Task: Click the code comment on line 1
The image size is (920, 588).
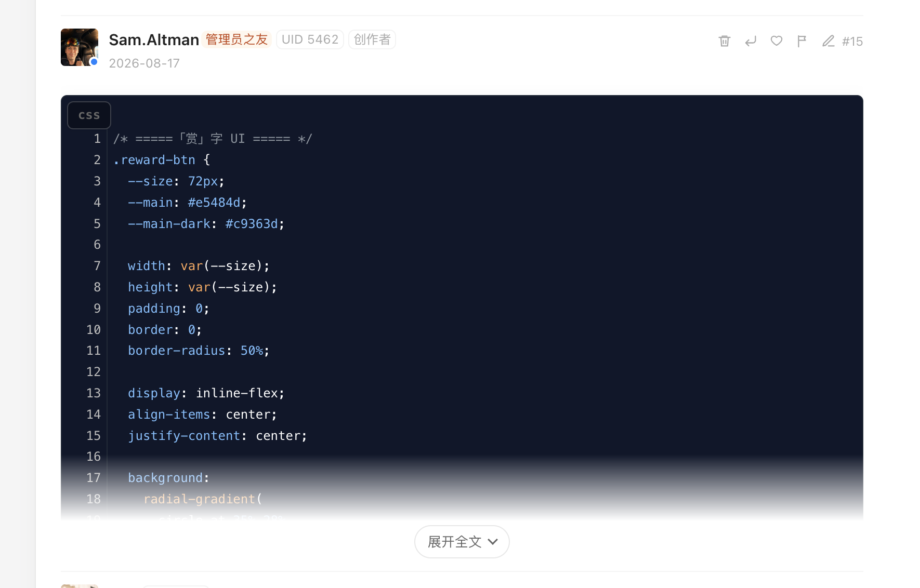Action: click(x=213, y=139)
